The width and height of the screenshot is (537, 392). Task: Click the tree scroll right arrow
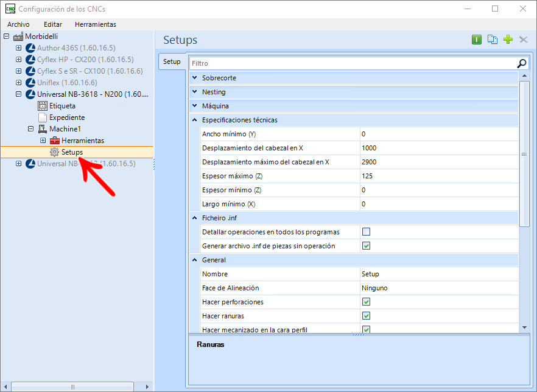pos(147,387)
